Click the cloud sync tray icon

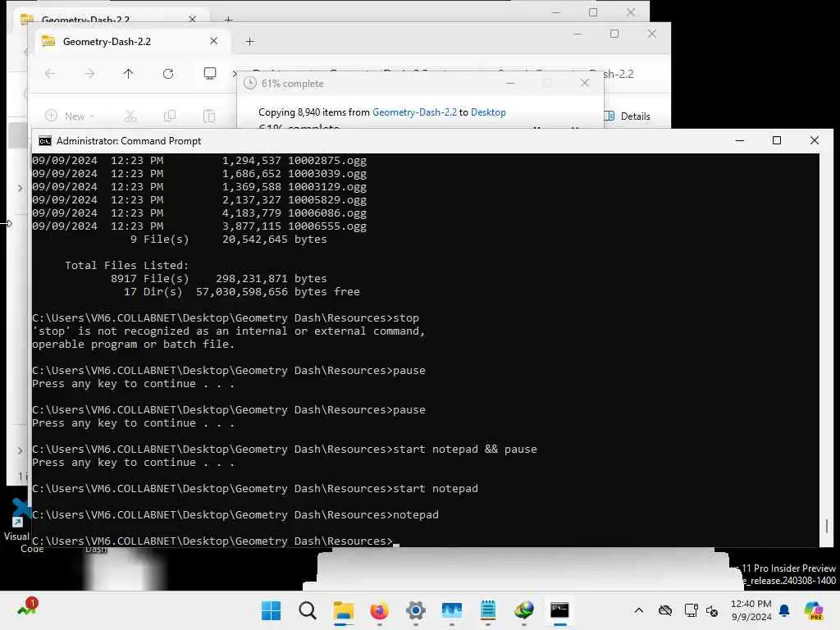pyautogui.click(x=664, y=610)
